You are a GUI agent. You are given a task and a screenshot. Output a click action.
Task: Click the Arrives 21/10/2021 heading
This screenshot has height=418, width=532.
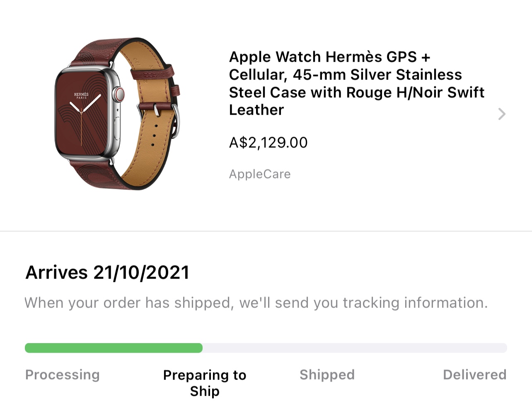pyautogui.click(x=108, y=273)
